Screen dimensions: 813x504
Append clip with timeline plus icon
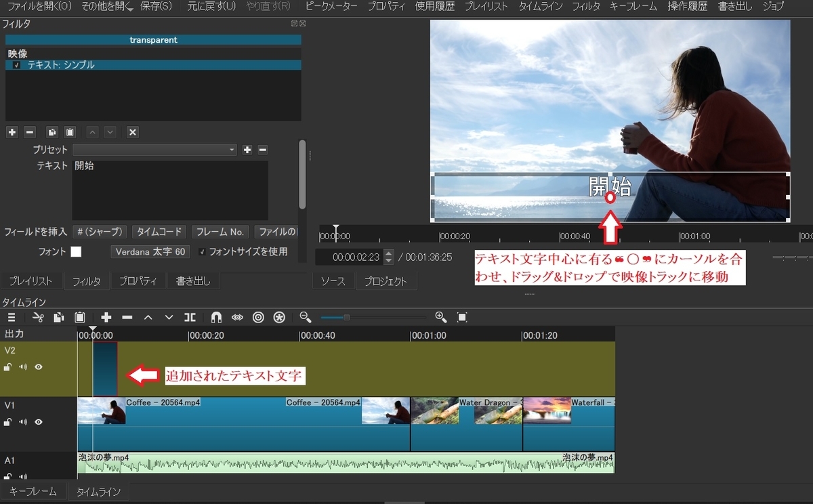(106, 317)
